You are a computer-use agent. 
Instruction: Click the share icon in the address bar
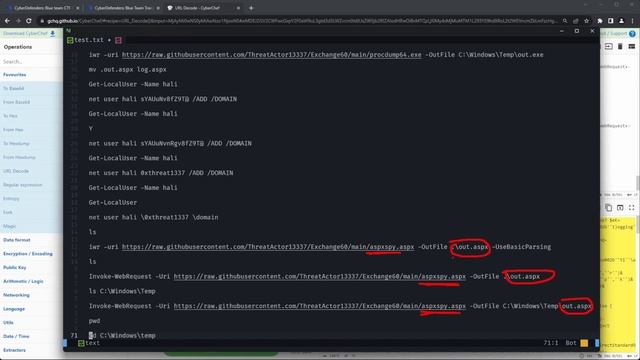click(576, 21)
